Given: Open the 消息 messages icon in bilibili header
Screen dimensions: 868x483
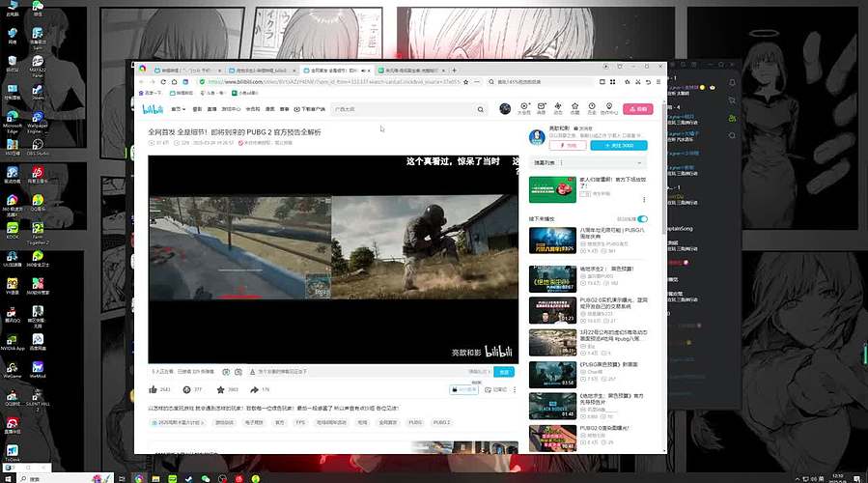Looking at the screenshot, I should click(542, 108).
